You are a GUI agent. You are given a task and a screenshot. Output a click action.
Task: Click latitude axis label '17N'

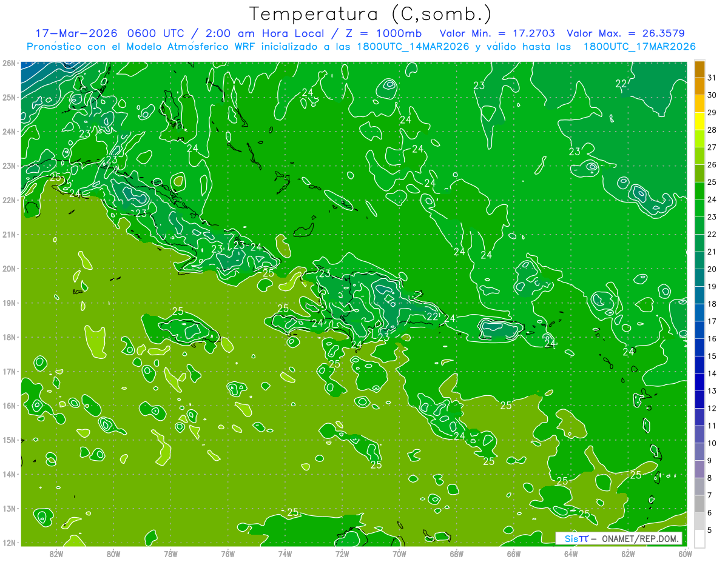point(8,371)
